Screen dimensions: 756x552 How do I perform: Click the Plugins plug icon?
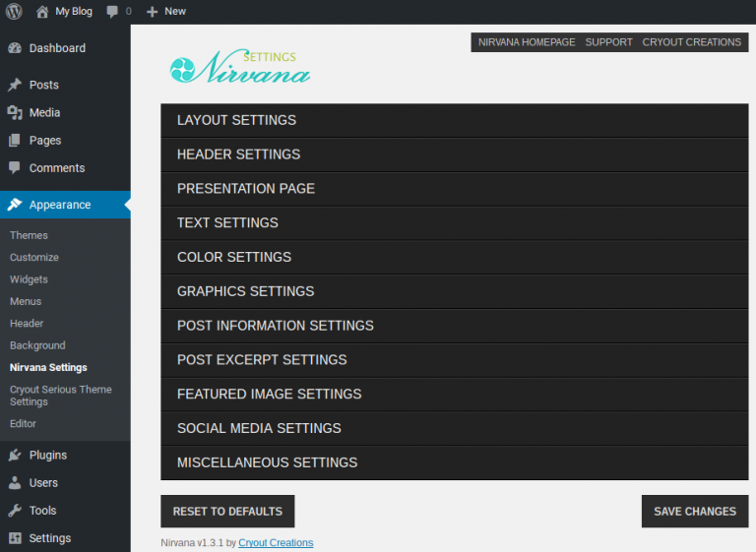point(15,456)
